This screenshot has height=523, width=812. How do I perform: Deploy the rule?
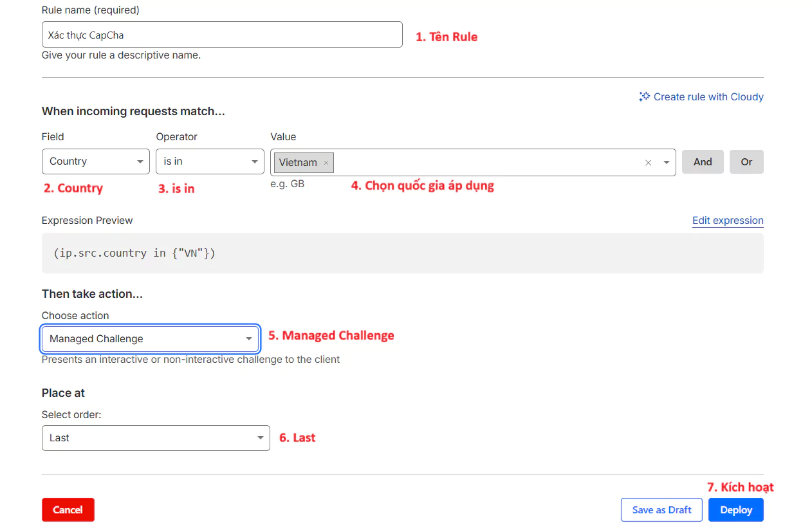735,509
